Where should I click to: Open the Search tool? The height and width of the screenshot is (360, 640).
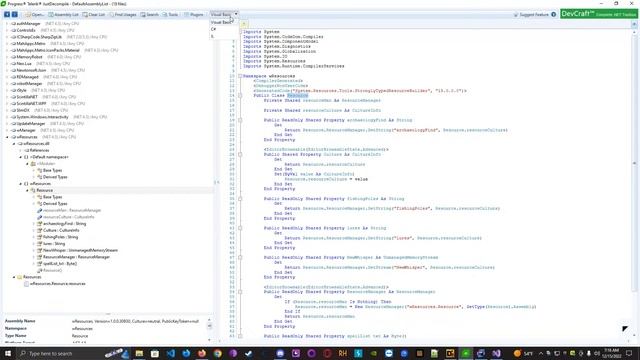(149, 14)
